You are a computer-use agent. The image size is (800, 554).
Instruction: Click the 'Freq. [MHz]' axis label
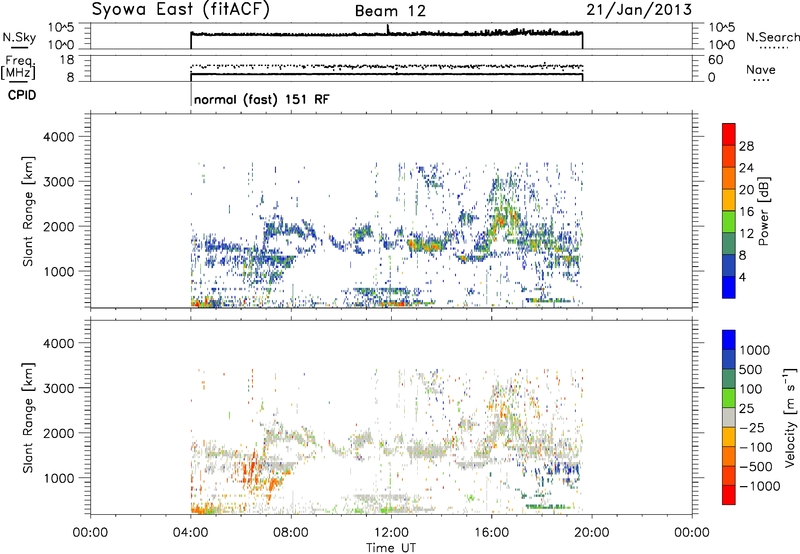point(18,67)
